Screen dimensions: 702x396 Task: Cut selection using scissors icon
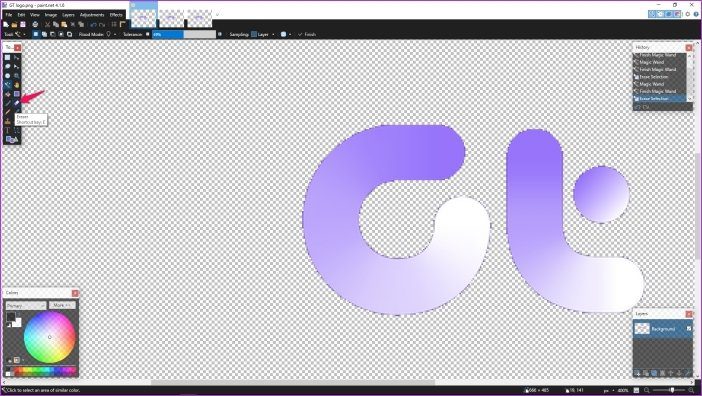pos(47,25)
